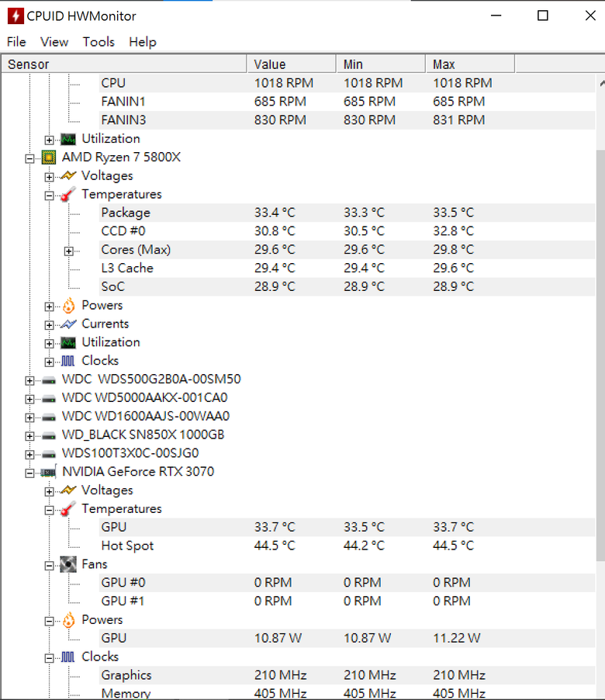
Task: Collapse the AMD Ryzen 7 5800X node
Action: (29, 158)
